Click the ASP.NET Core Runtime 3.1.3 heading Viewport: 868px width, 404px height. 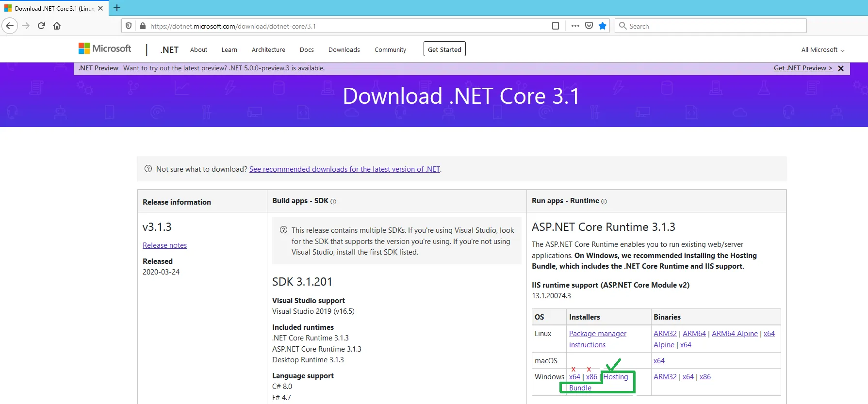coord(603,227)
